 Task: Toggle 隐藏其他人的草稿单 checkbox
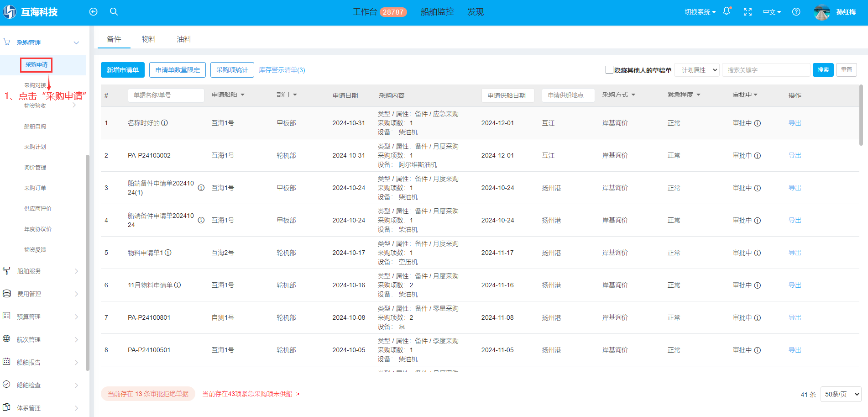[x=609, y=70]
